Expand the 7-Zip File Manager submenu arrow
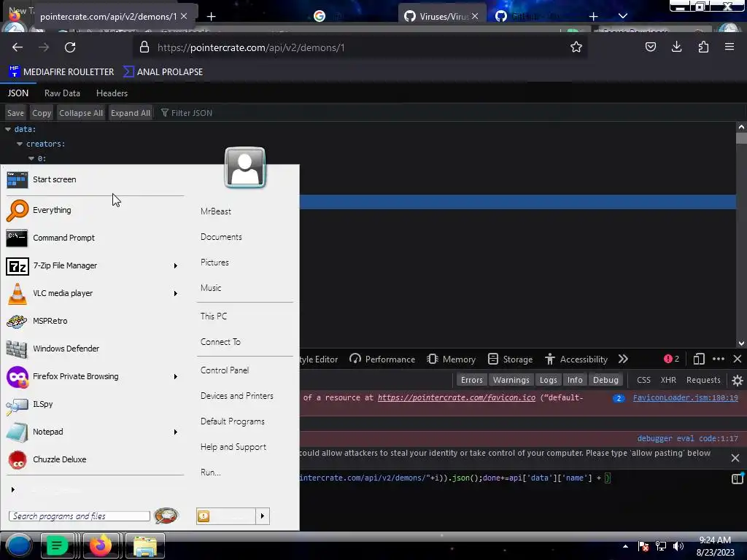This screenshot has height=560, width=747. 175,265
